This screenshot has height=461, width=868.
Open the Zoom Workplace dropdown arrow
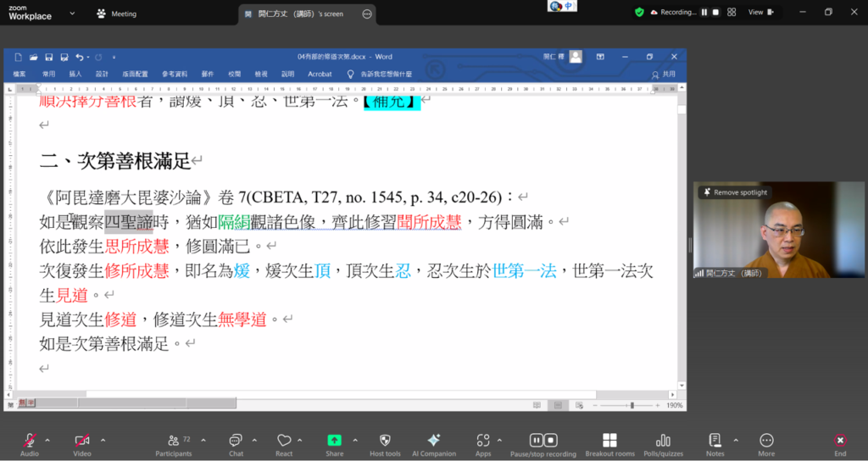[x=71, y=14]
